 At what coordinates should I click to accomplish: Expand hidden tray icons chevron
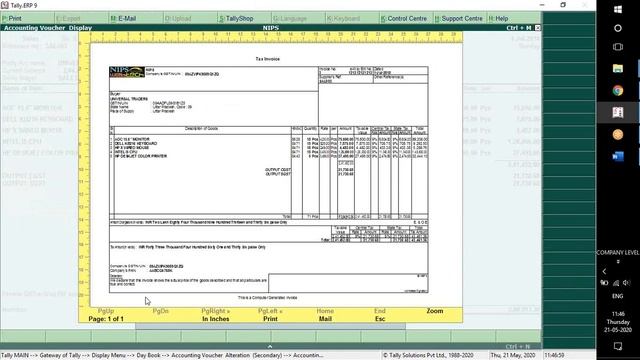[604, 271]
